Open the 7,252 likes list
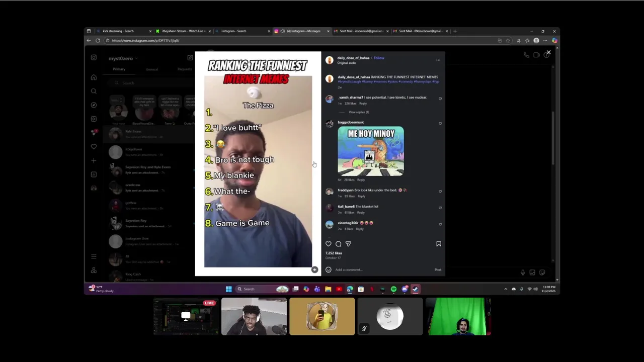 click(334, 253)
